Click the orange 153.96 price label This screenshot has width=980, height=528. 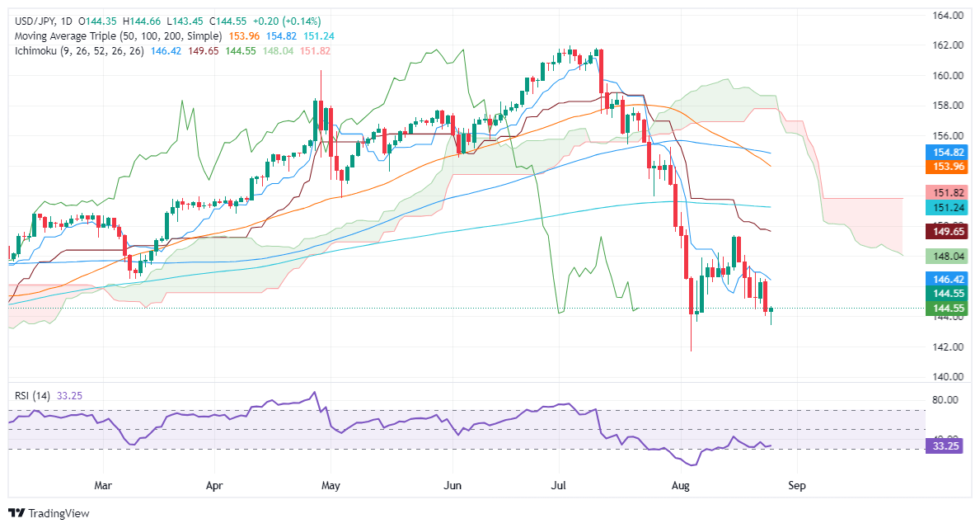945,167
